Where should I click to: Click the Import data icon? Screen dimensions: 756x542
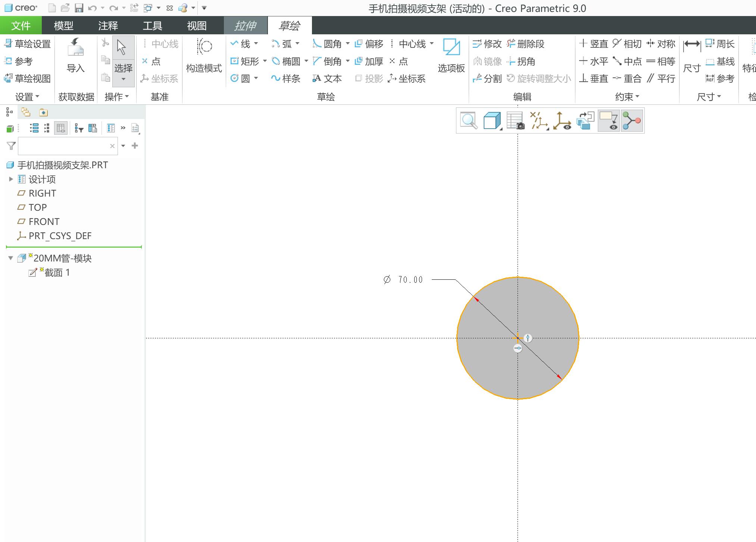75,56
